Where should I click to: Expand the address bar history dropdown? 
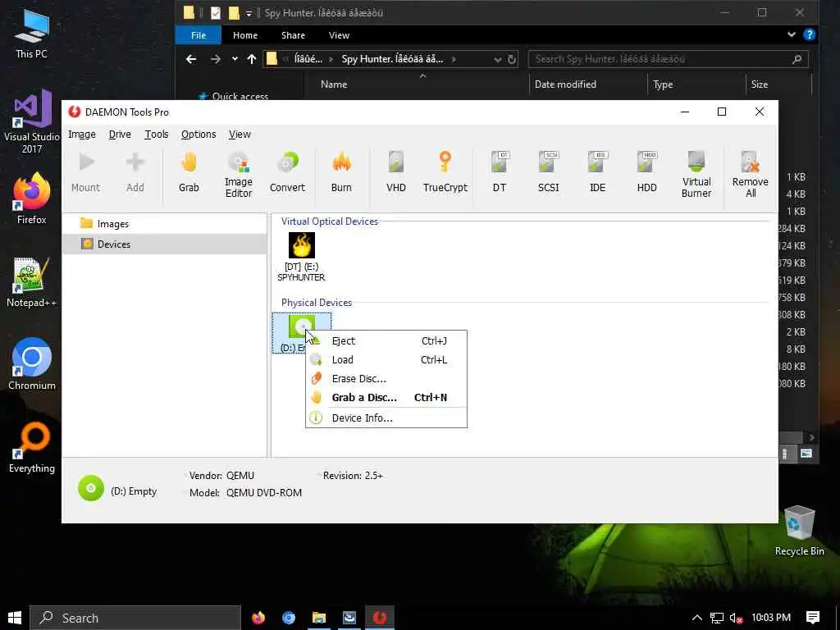tap(497, 59)
